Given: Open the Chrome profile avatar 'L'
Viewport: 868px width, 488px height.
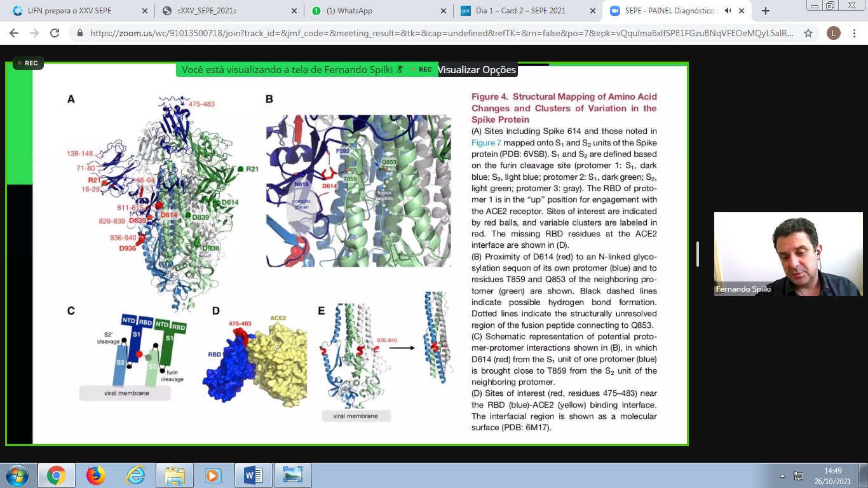Looking at the screenshot, I should (833, 33).
